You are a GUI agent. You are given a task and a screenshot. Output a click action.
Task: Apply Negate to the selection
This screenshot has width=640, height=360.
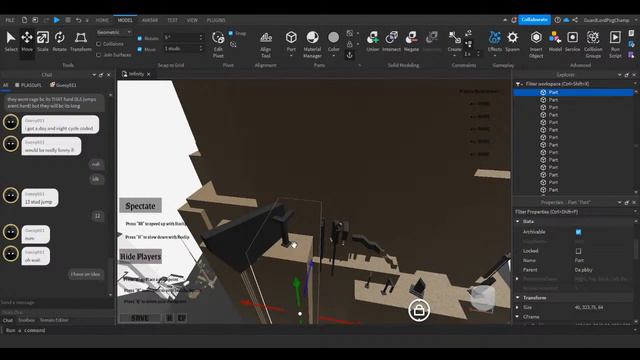tap(411, 41)
